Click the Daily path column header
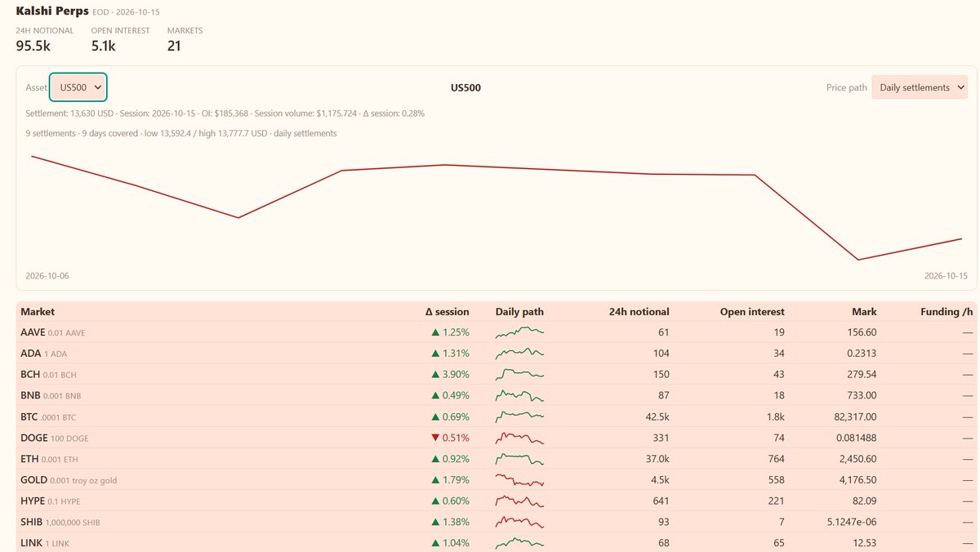This screenshot has width=980, height=552. click(519, 312)
